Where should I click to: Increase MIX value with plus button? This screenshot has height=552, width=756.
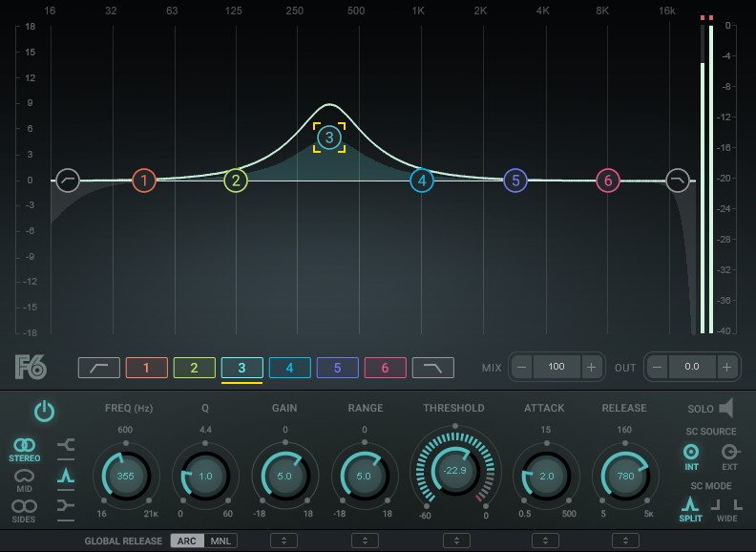pyautogui.click(x=591, y=367)
